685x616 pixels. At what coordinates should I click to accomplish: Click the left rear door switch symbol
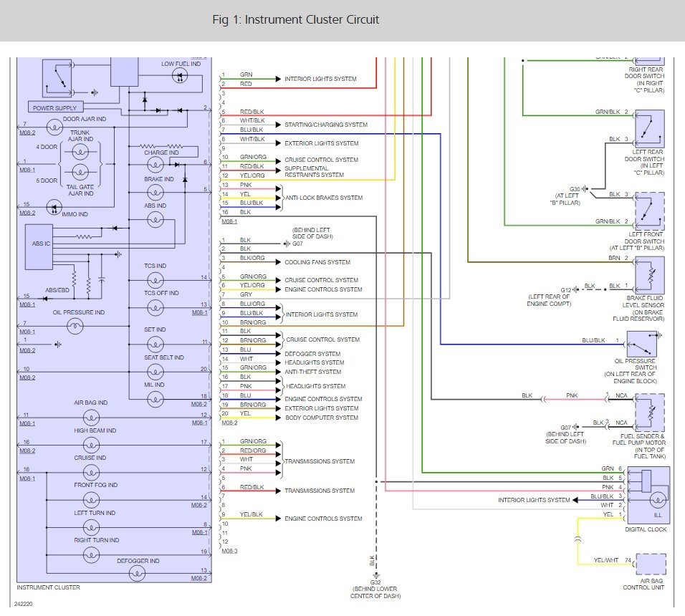coord(650,129)
